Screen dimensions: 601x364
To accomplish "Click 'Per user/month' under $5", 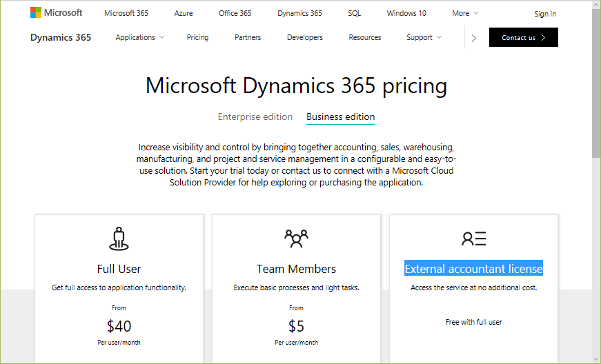I will tap(296, 343).
